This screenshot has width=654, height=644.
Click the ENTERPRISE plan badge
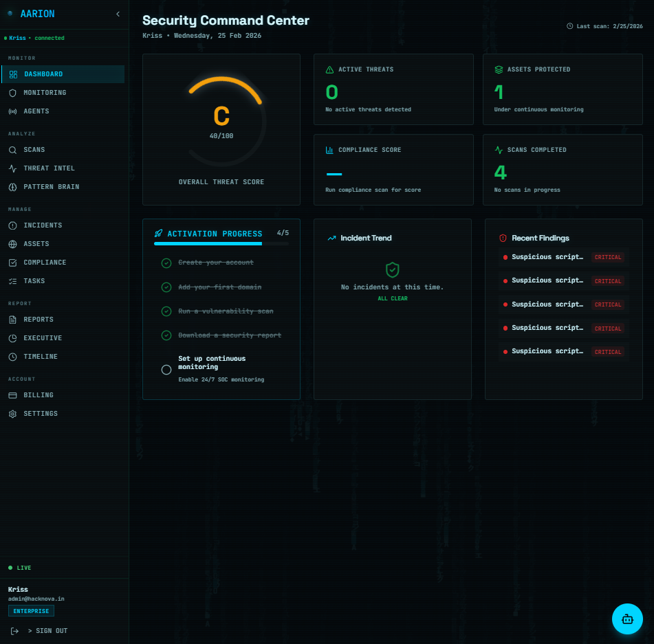[x=31, y=610]
